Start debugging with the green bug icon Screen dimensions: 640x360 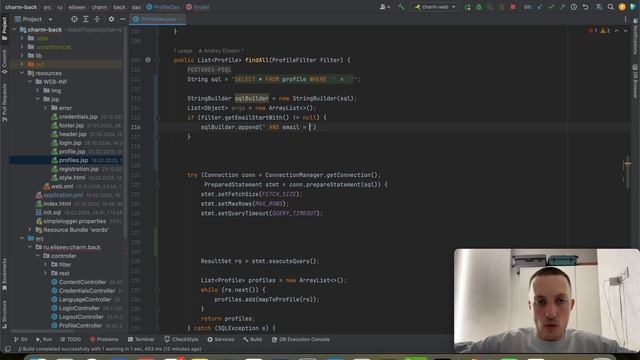[479, 7]
